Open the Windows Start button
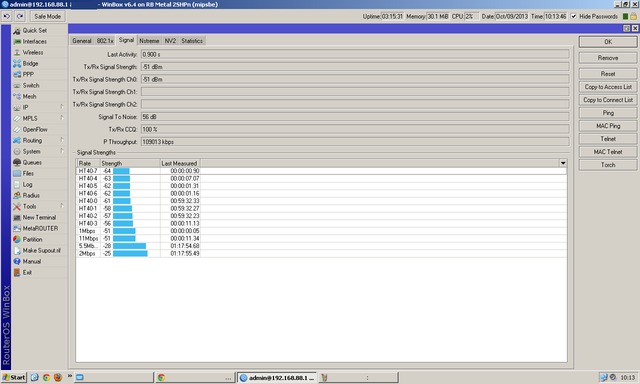The width and height of the screenshot is (640, 384). tap(14, 377)
